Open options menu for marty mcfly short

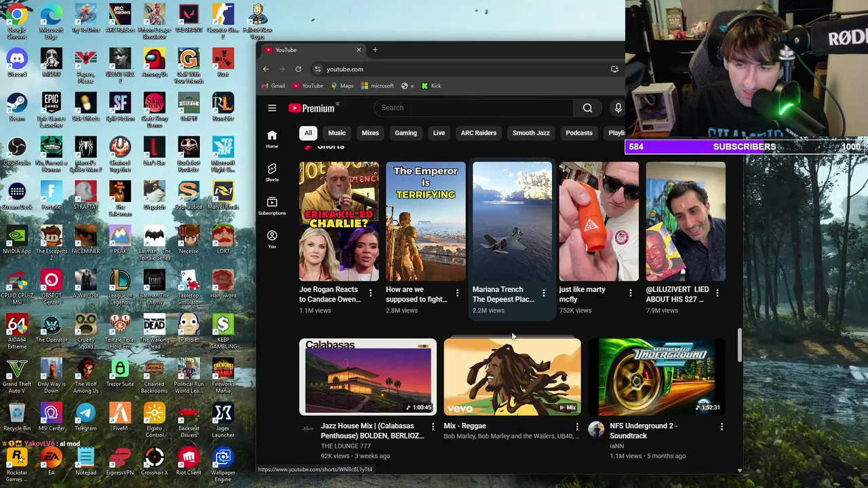[630, 293]
